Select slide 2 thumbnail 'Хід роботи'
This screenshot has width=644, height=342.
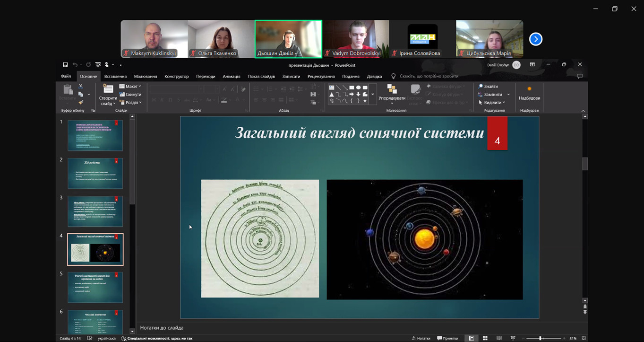(95, 173)
